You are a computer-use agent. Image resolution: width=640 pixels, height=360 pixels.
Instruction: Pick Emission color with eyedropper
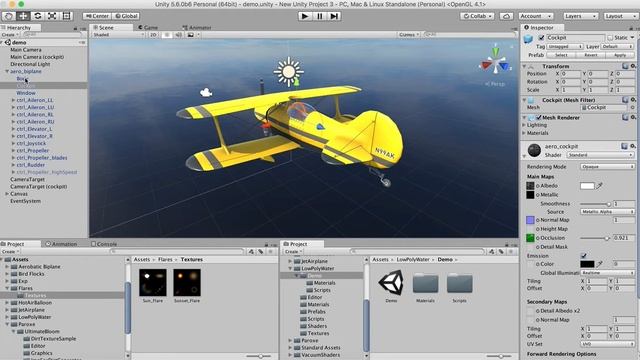tap(600, 264)
